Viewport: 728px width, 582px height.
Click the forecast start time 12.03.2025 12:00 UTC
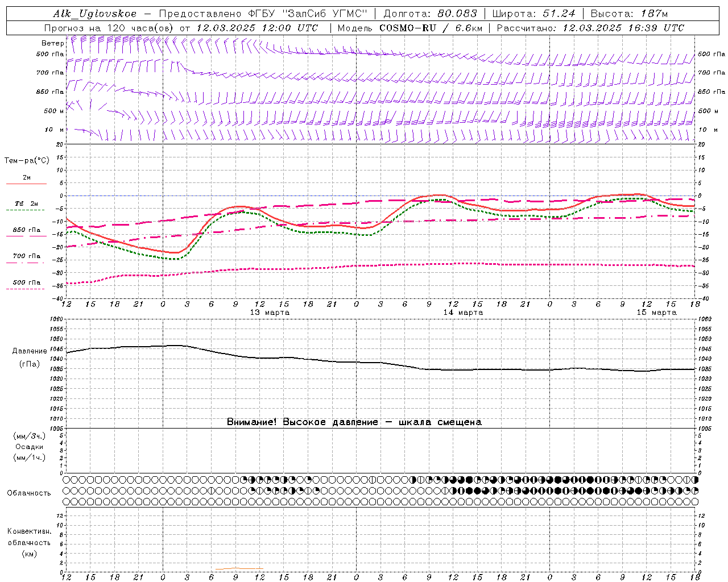[x=257, y=28]
